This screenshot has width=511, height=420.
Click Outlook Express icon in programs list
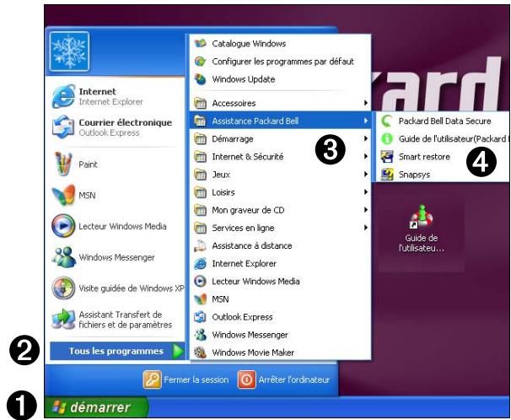coord(200,317)
